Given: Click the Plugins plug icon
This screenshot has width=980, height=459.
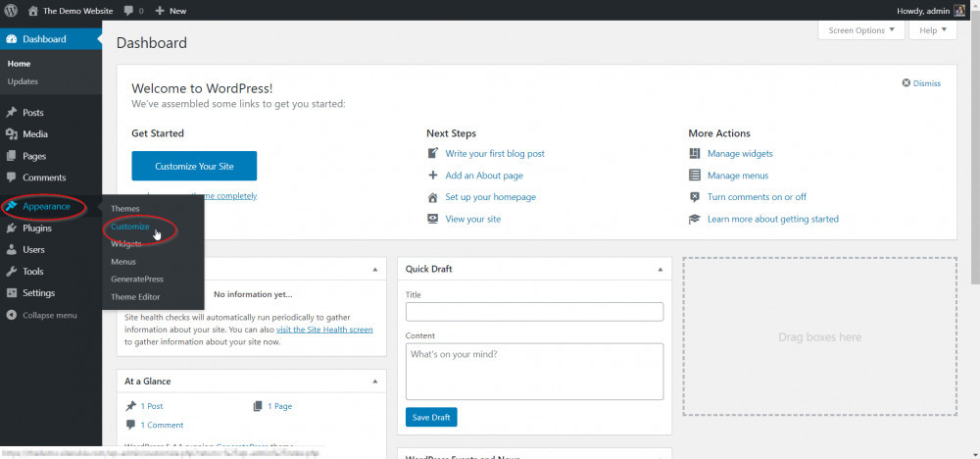Looking at the screenshot, I should [x=11, y=229].
